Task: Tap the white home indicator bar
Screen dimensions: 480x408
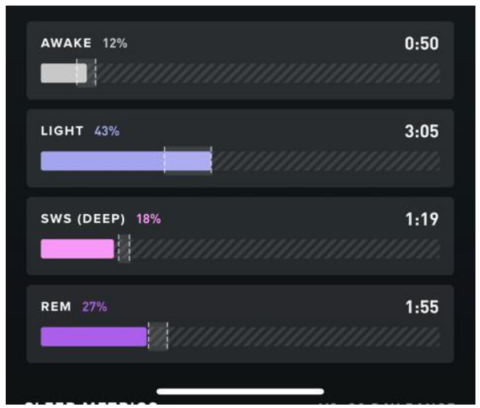Action: point(240,391)
